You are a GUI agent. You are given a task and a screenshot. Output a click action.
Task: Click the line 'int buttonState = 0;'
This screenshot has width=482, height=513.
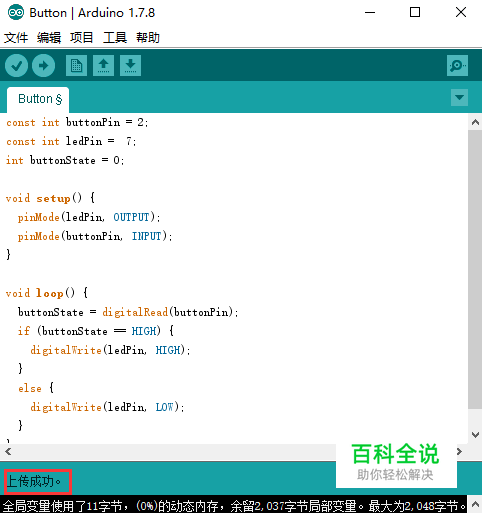(x=65, y=160)
